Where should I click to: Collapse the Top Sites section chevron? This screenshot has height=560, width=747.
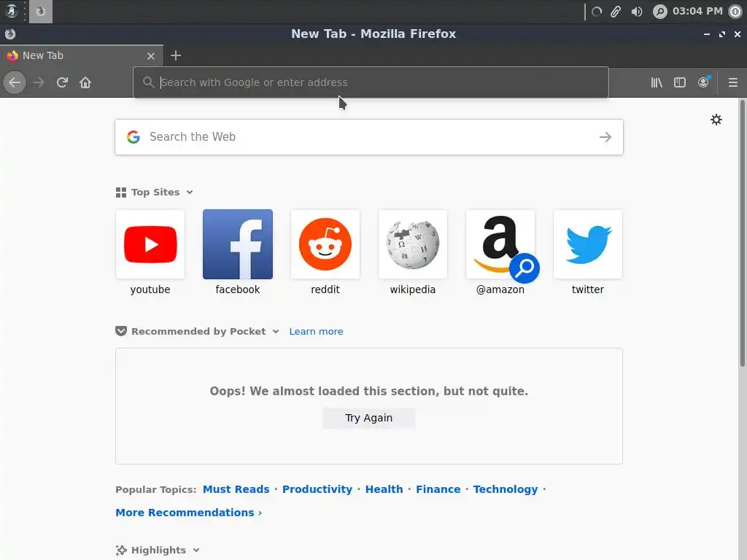[x=190, y=192]
